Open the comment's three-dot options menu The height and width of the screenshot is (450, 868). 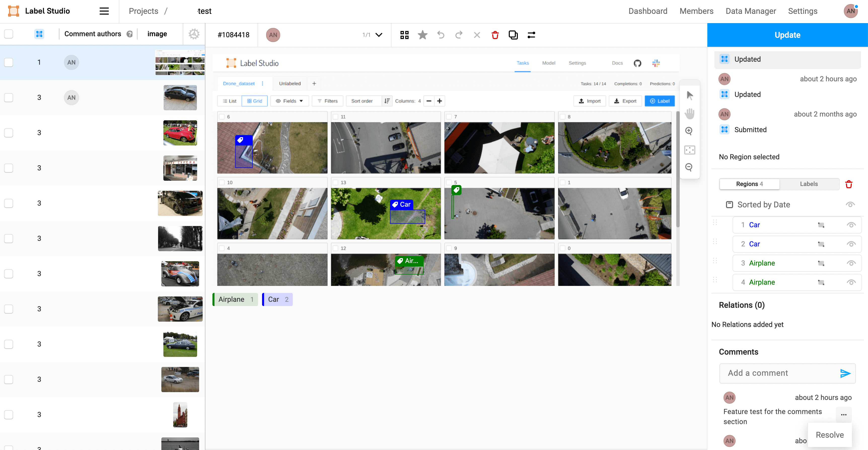tap(843, 415)
